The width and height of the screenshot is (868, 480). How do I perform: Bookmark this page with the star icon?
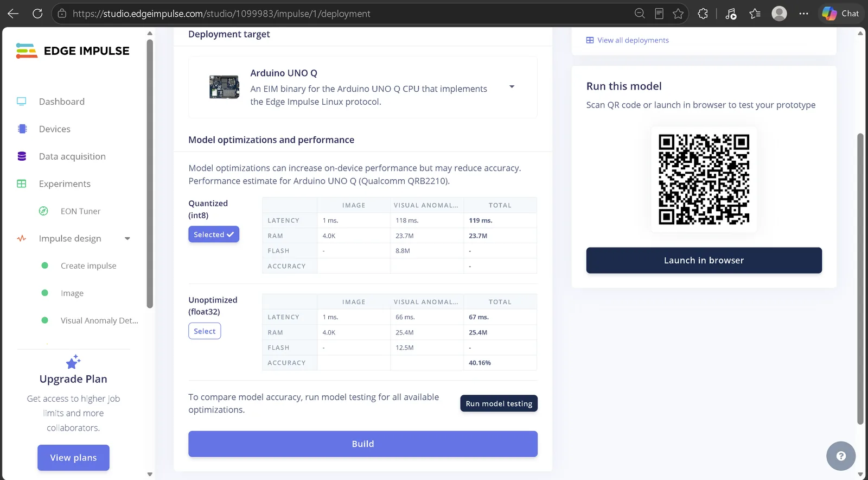(678, 14)
